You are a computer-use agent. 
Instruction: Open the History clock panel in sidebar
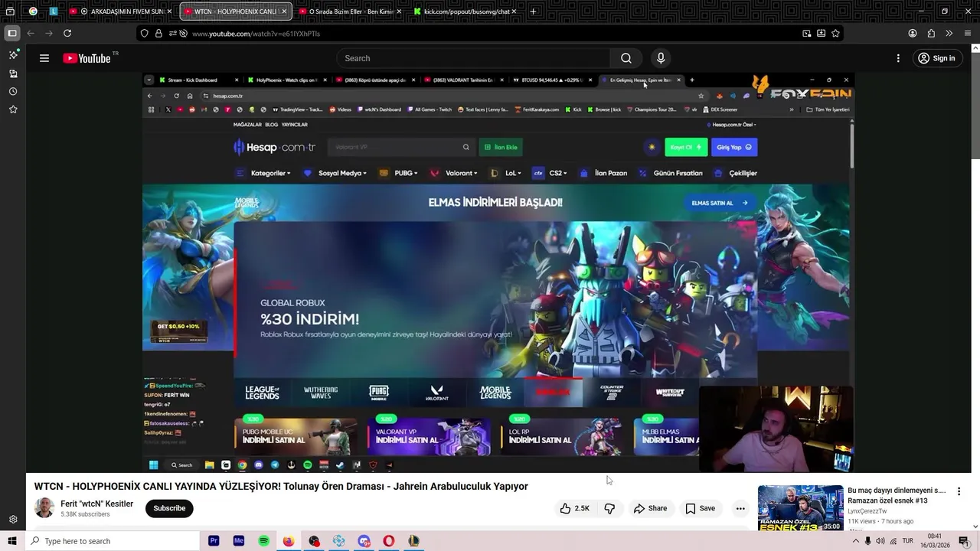click(13, 91)
